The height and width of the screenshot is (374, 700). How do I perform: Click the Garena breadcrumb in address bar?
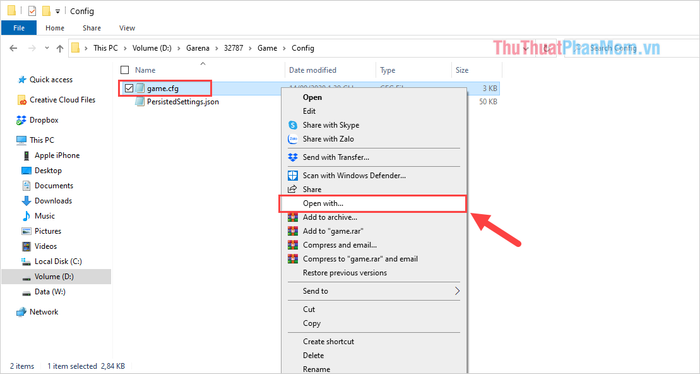197,48
